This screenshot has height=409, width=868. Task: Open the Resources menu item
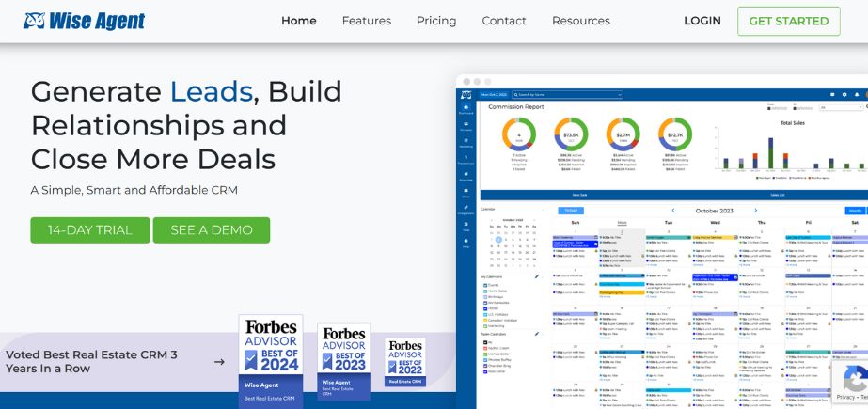580,21
